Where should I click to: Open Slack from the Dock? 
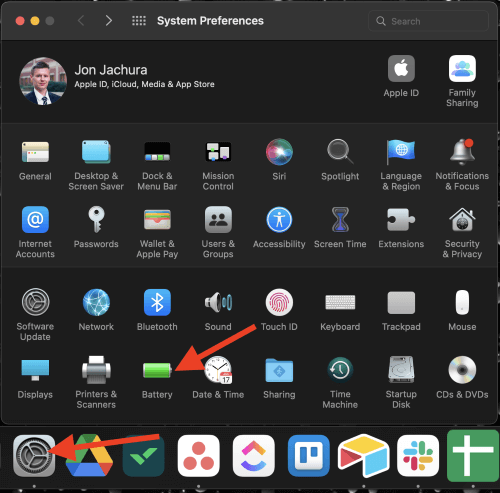[x=418, y=455]
